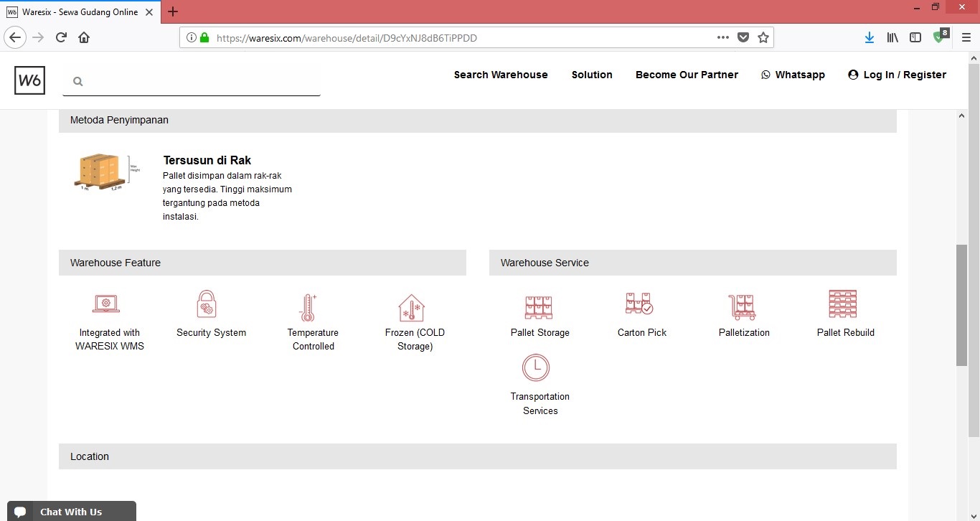This screenshot has width=980, height=521.
Task: Open the Chat With Us widget
Action: [70, 512]
